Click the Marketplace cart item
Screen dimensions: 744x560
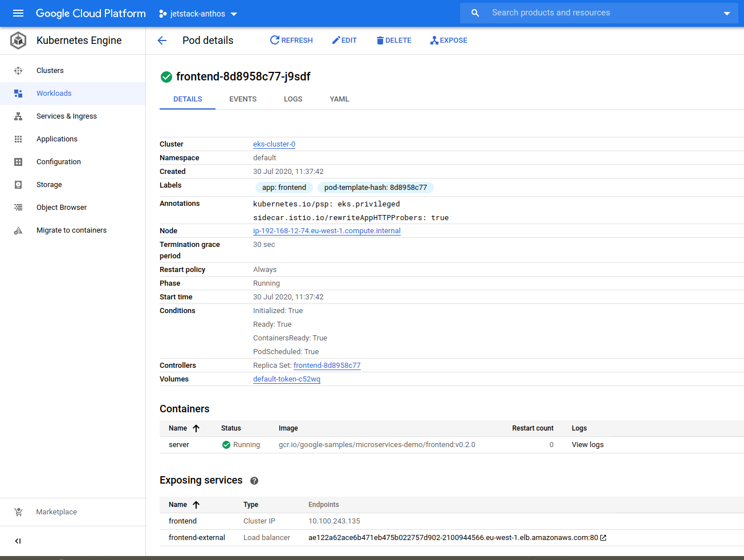click(56, 512)
